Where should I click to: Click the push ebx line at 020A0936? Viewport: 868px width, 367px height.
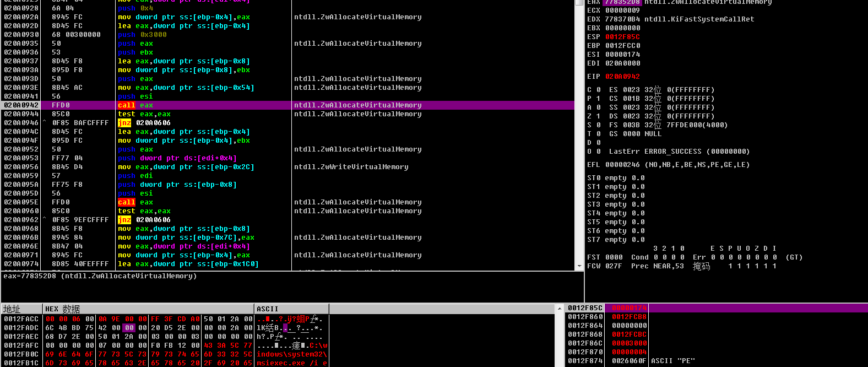pyautogui.click(x=287, y=52)
